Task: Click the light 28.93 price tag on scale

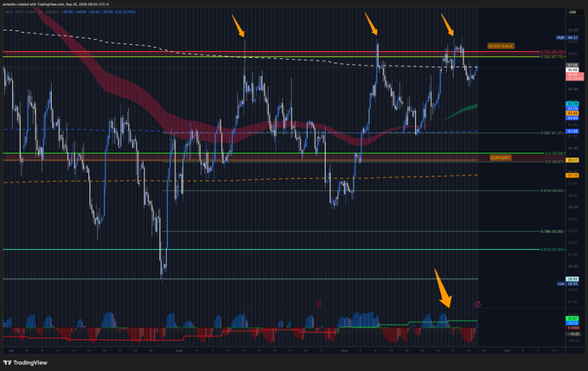Action: pyautogui.click(x=572, y=278)
